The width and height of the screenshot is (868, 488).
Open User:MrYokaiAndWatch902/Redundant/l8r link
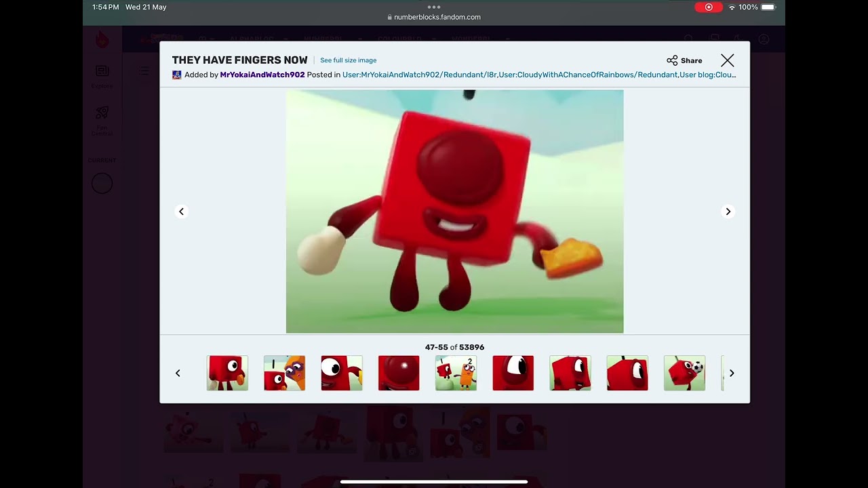click(420, 75)
